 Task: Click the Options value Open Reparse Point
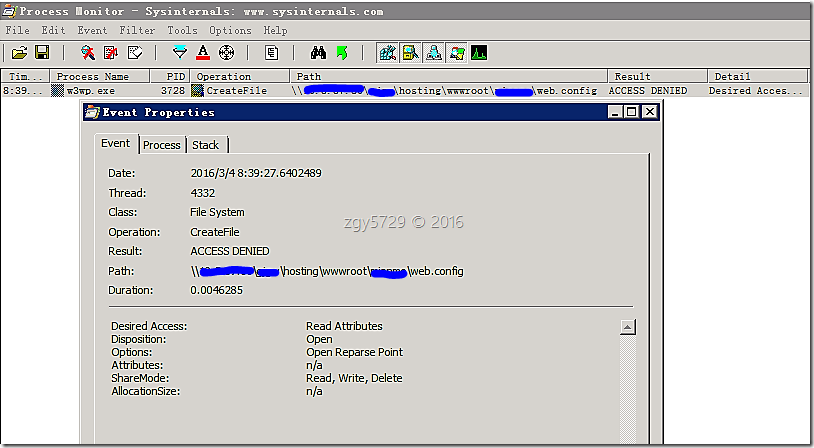pyautogui.click(x=355, y=352)
